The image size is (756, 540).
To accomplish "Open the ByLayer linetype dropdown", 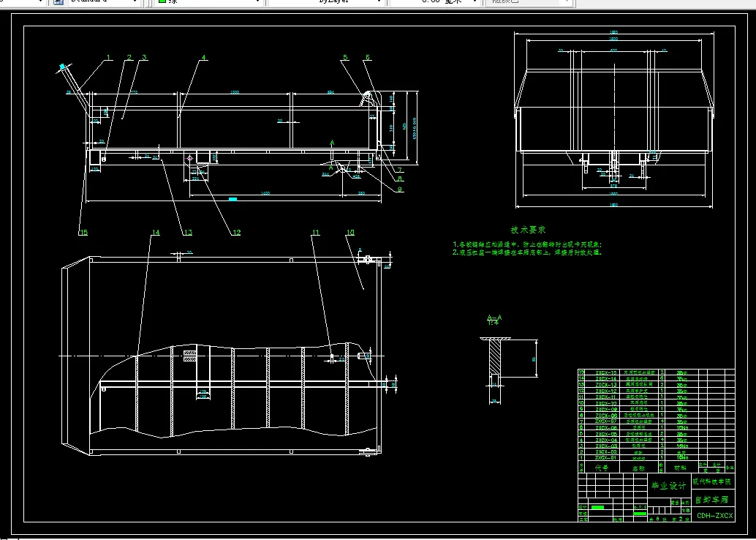I will tap(328, 2).
